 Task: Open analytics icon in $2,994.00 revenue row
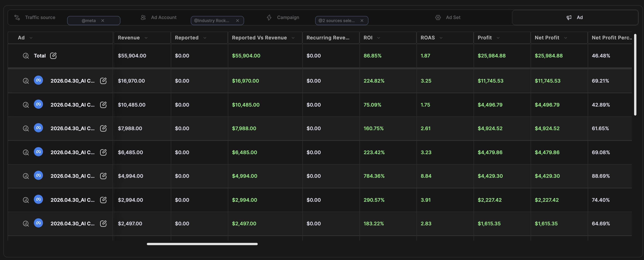pyautogui.click(x=26, y=200)
